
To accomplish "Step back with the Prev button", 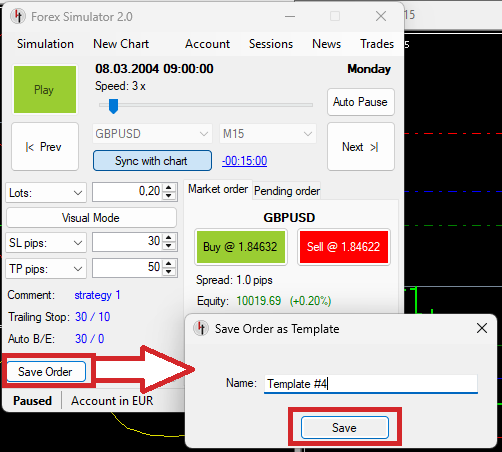I will (x=45, y=147).
